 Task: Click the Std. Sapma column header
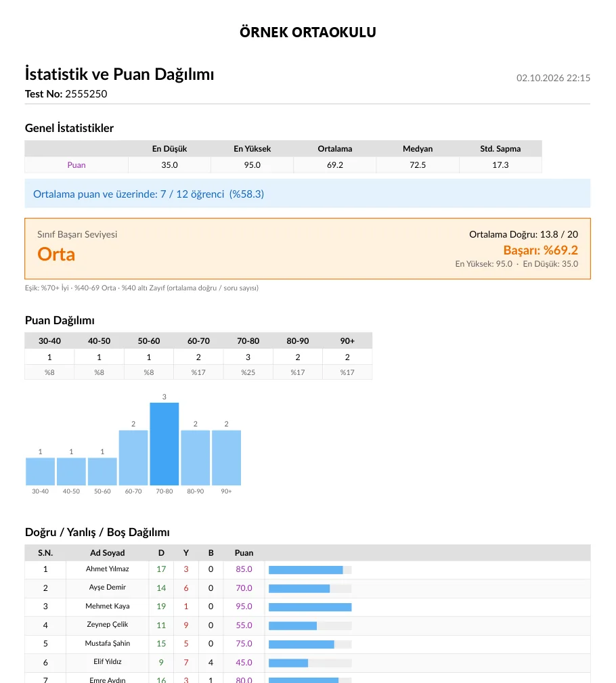point(500,148)
